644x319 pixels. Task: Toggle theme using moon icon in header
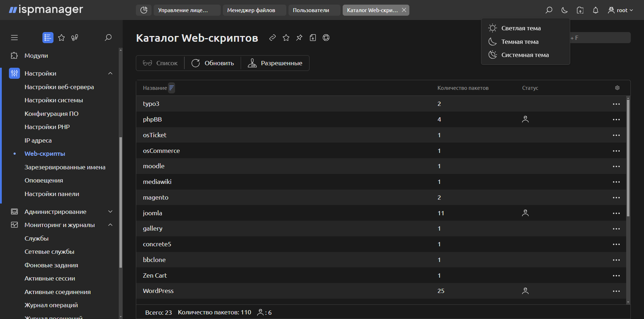click(564, 10)
